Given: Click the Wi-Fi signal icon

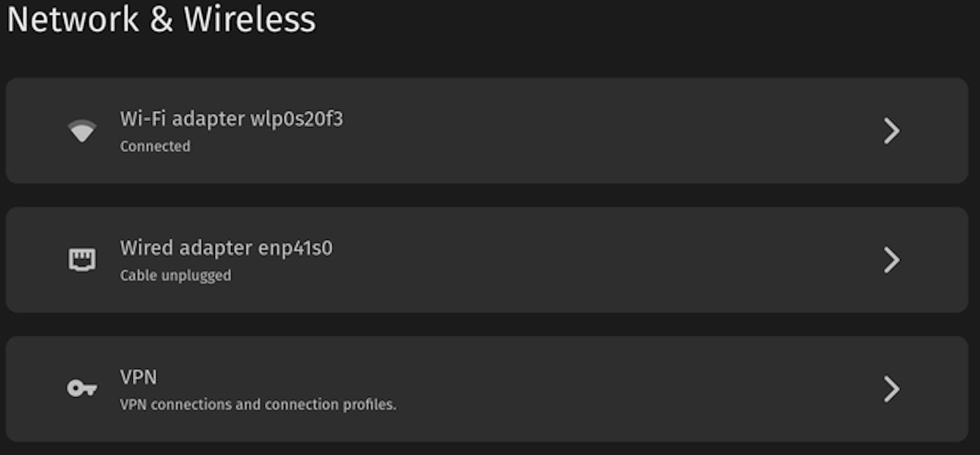Looking at the screenshot, I should pyautogui.click(x=82, y=131).
